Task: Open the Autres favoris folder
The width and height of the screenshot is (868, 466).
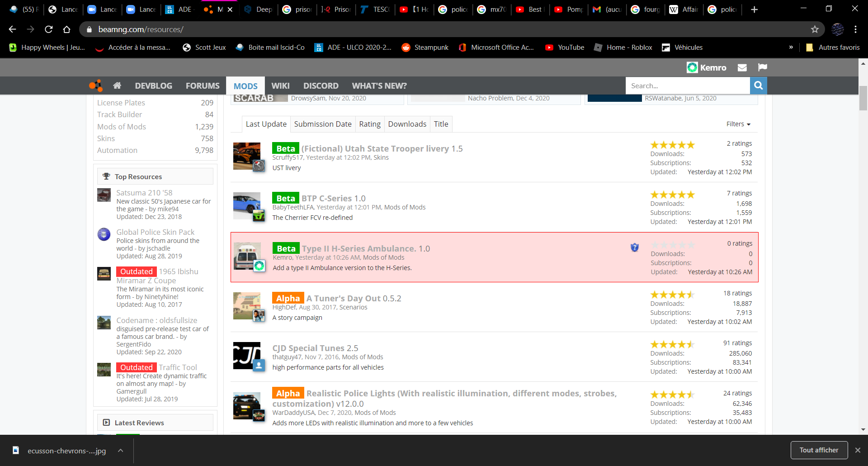Action: pyautogui.click(x=833, y=48)
